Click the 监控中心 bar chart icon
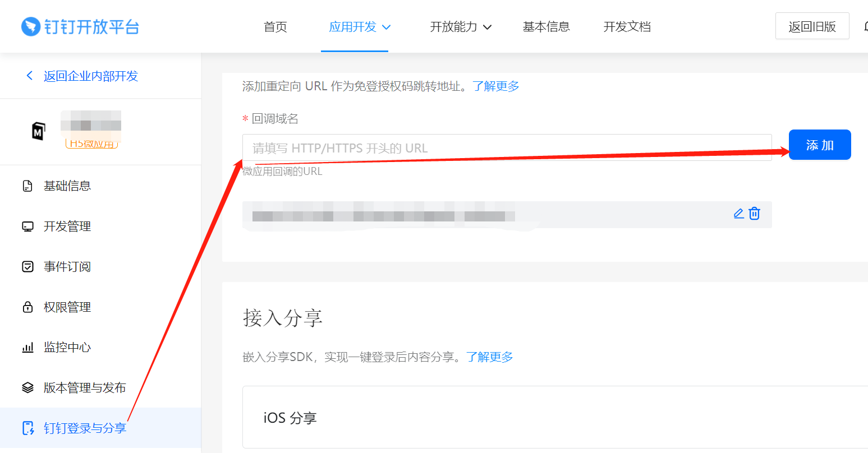This screenshot has height=453, width=868. [x=27, y=348]
